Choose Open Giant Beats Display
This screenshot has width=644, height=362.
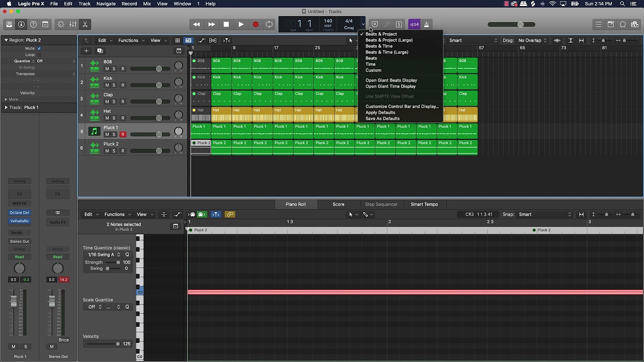tap(391, 80)
